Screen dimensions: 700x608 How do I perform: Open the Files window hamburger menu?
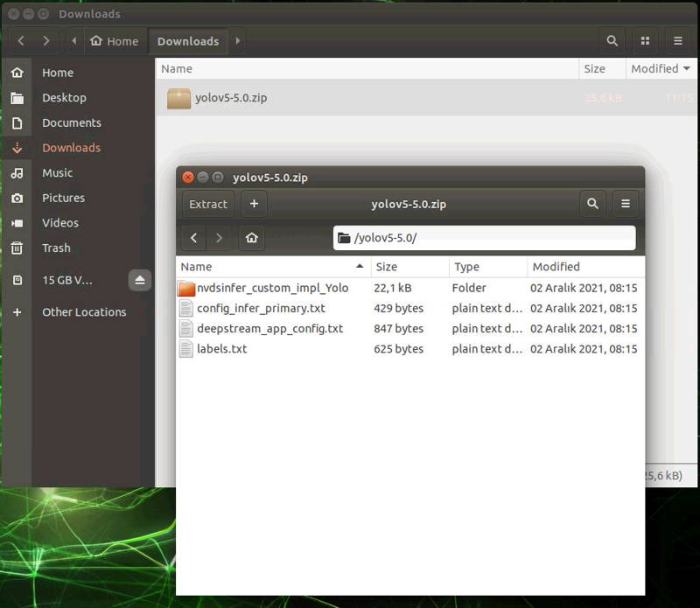point(677,40)
